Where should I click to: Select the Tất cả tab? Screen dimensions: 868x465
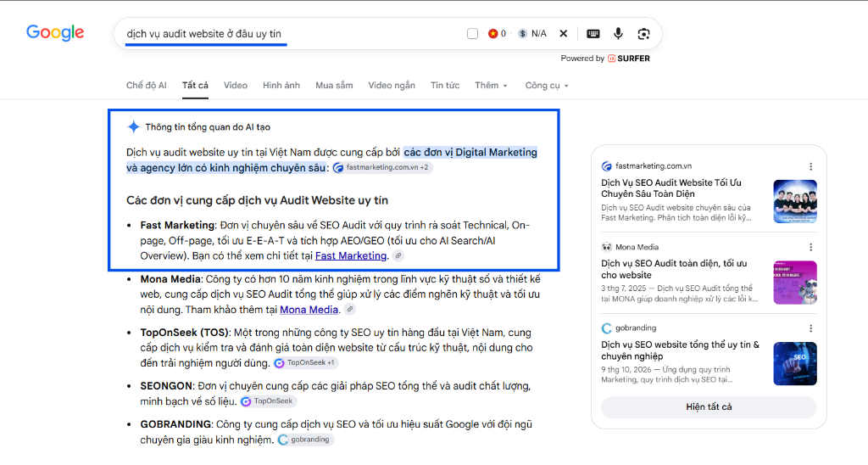[x=196, y=86]
